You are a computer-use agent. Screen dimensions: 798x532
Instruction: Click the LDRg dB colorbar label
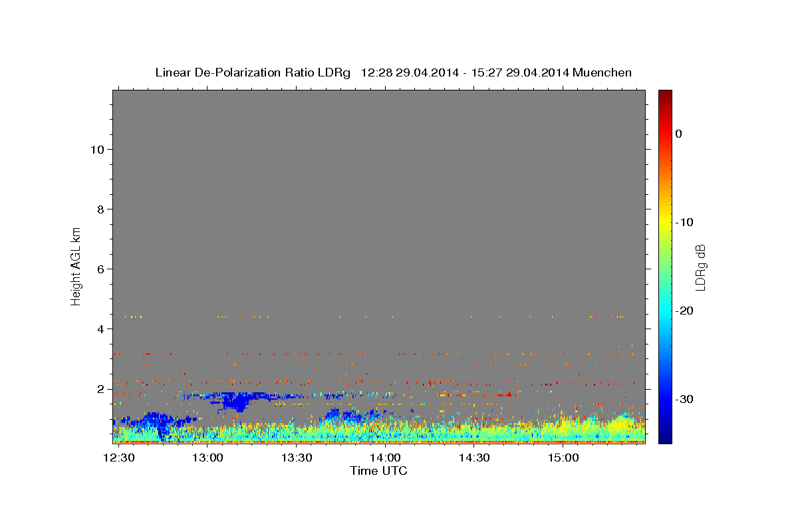pos(700,267)
